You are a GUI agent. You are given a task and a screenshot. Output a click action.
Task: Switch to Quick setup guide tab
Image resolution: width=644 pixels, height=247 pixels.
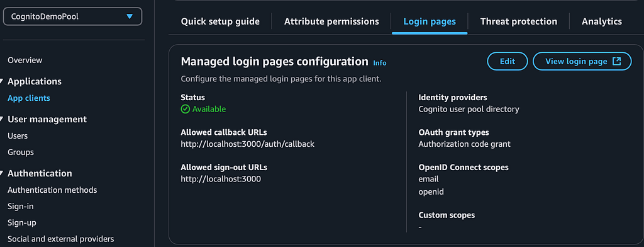click(x=220, y=21)
